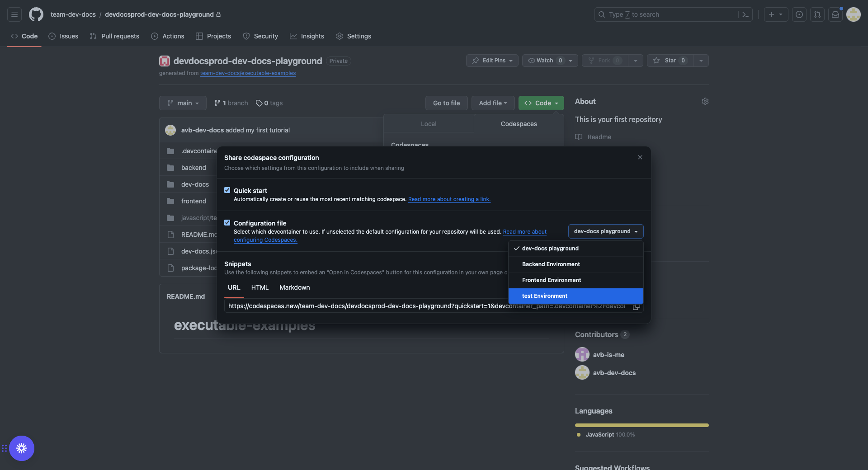Click the GitHub logo icon
868x470 pixels.
36,14
